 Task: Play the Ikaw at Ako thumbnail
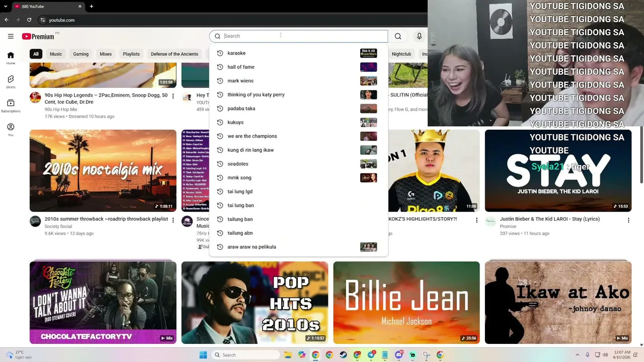point(558,303)
